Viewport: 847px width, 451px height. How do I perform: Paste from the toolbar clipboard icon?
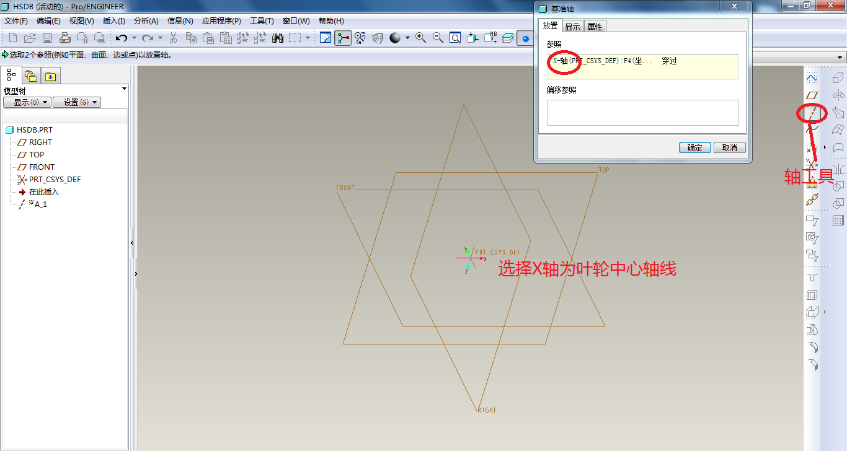pyautogui.click(x=209, y=38)
